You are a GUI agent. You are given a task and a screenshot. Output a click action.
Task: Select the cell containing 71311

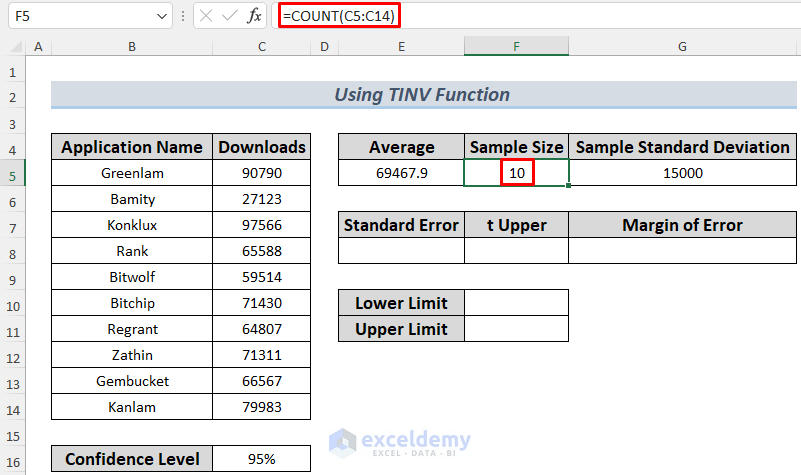[262, 355]
